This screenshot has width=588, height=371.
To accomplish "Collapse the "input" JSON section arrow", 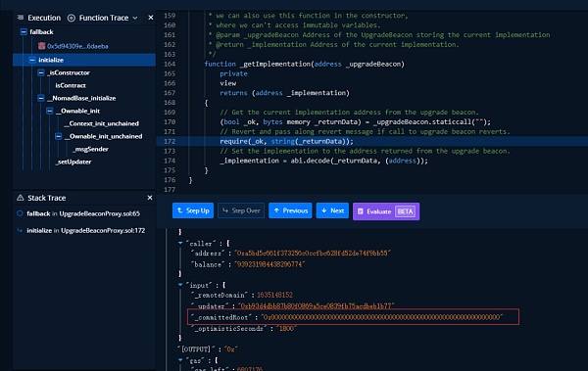I will (180, 285).
